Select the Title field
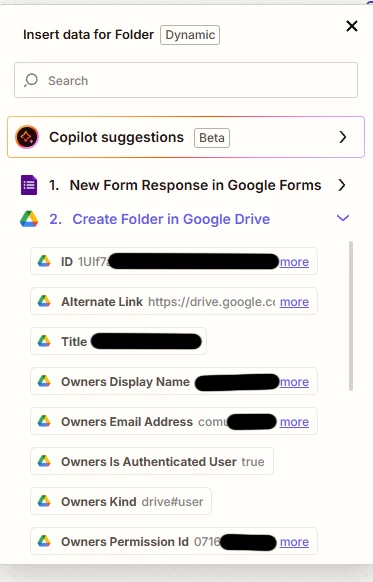373x582 pixels. (x=118, y=341)
